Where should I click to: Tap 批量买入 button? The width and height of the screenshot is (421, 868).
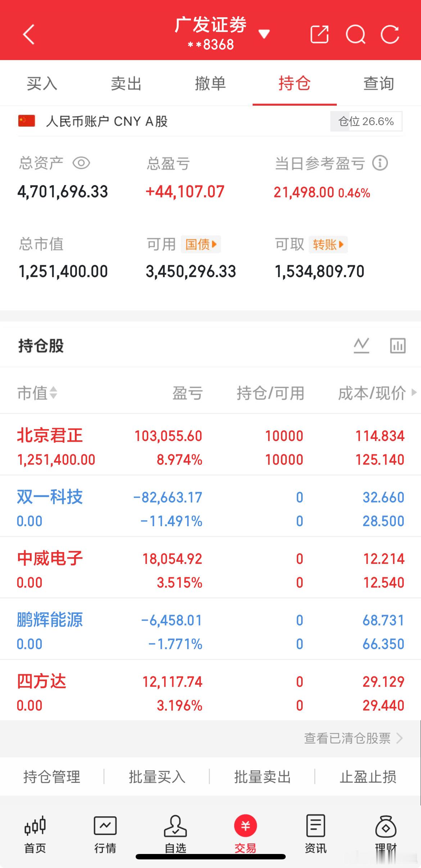[157, 777]
